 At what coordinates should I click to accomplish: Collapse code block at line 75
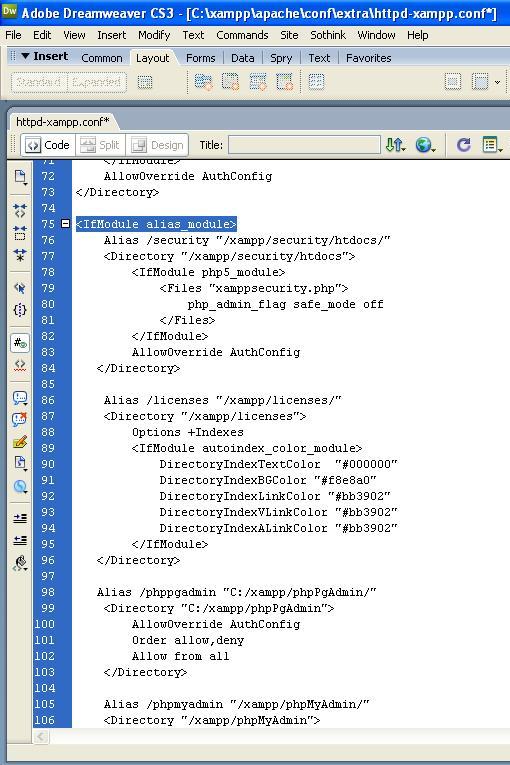65,223
